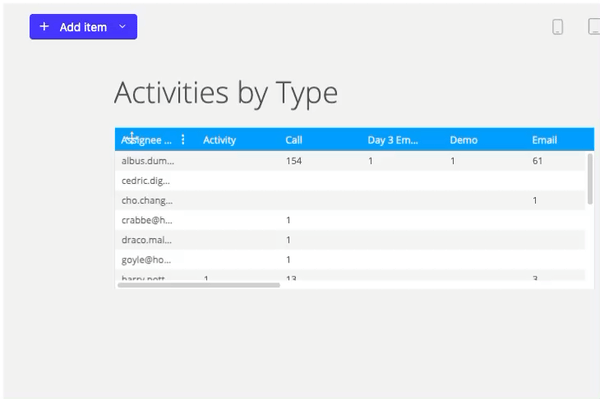Click albus Day 3 Em... value 1
The image size is (600, 399).
(x=370, y=161)
